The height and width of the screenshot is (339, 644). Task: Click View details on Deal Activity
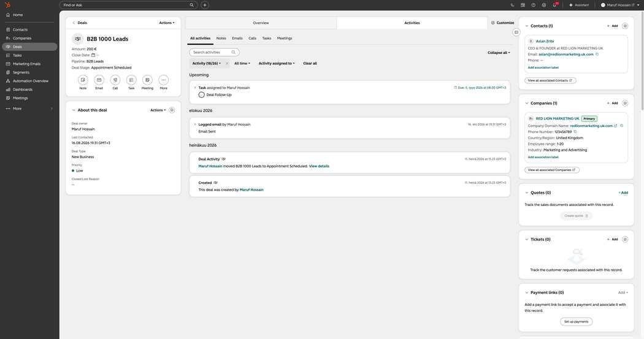(x=319, y=166)
